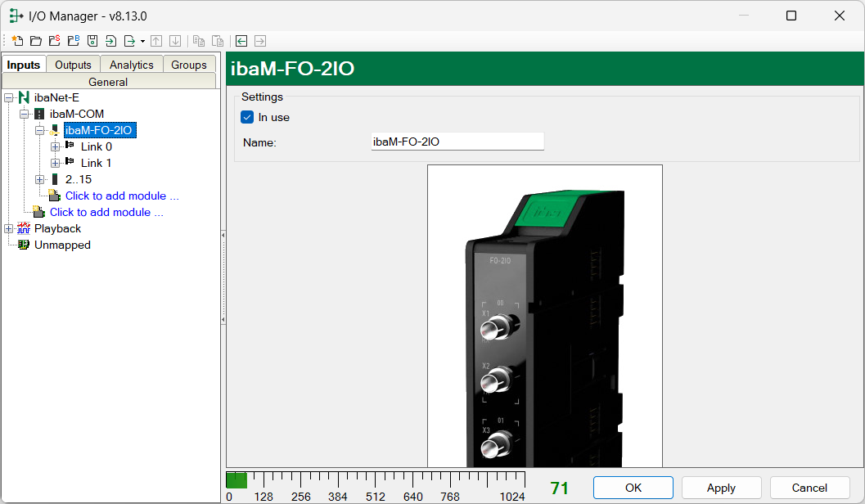Toggle the In use checkbox

(247, 118)
